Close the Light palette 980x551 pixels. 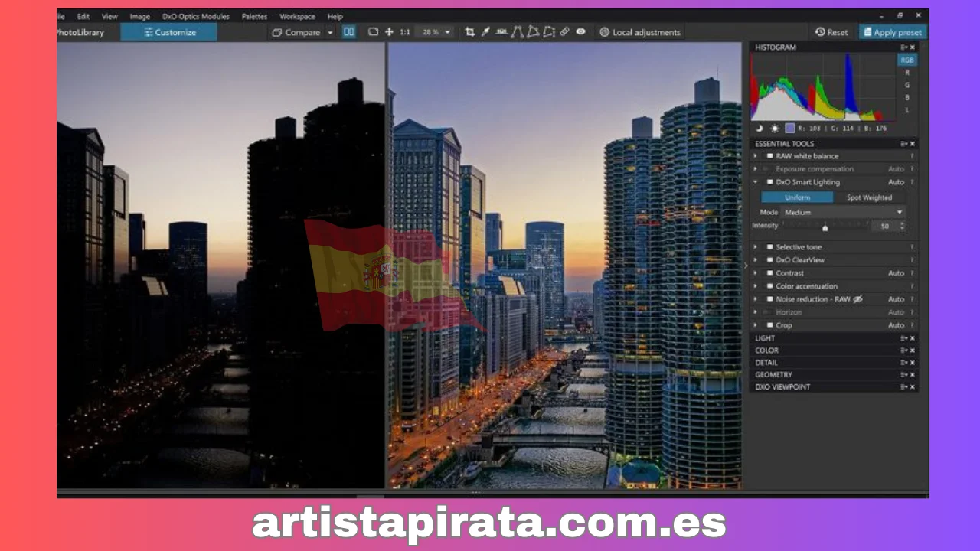[913, 338]
